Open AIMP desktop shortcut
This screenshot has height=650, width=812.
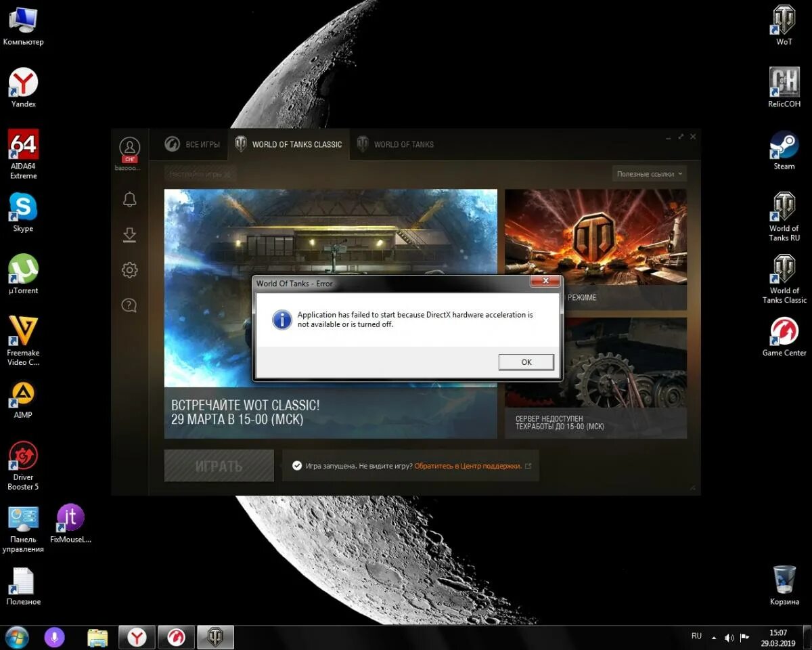click(x=23, y=399)
